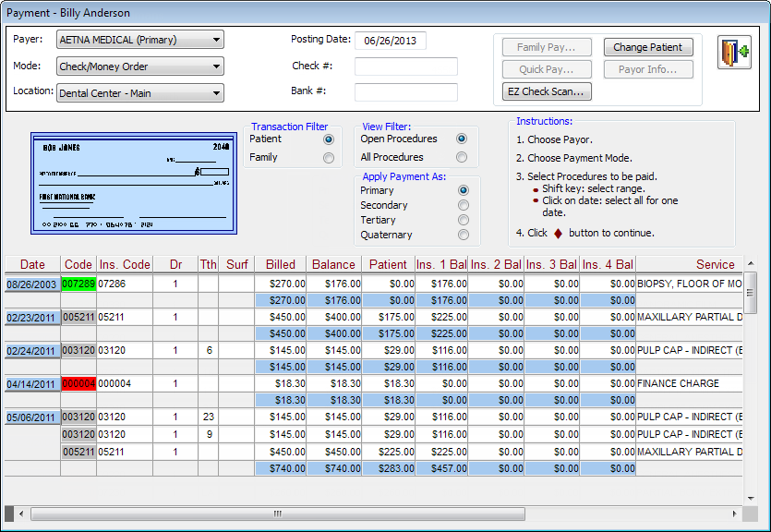Open the Payer dropdown
Screen dimensions: 771x532
click(x=216, y=40)
